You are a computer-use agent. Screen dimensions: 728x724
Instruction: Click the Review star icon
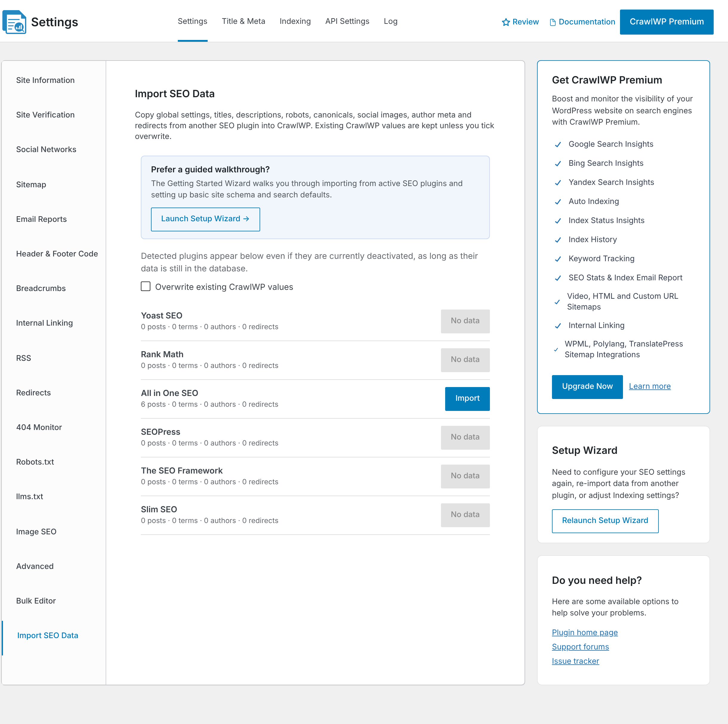pos(506,22)
